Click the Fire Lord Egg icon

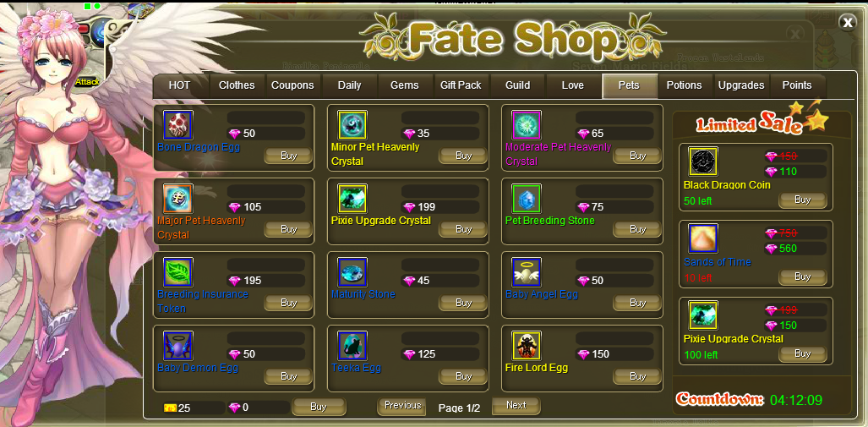[527, 346]
